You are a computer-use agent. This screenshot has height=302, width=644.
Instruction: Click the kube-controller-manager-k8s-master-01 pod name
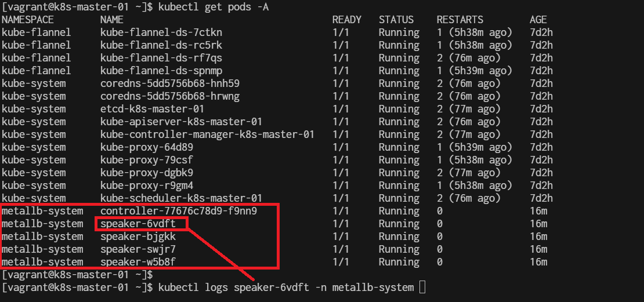coord(207,134)
